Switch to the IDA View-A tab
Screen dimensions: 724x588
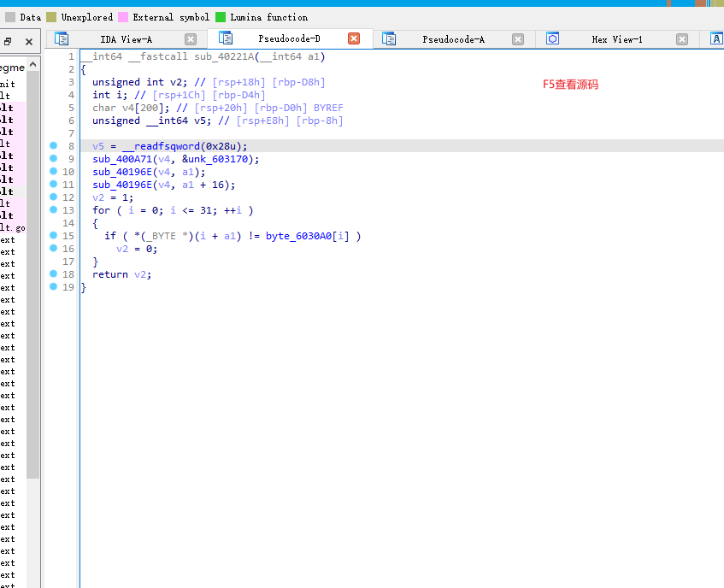[126, 39]
